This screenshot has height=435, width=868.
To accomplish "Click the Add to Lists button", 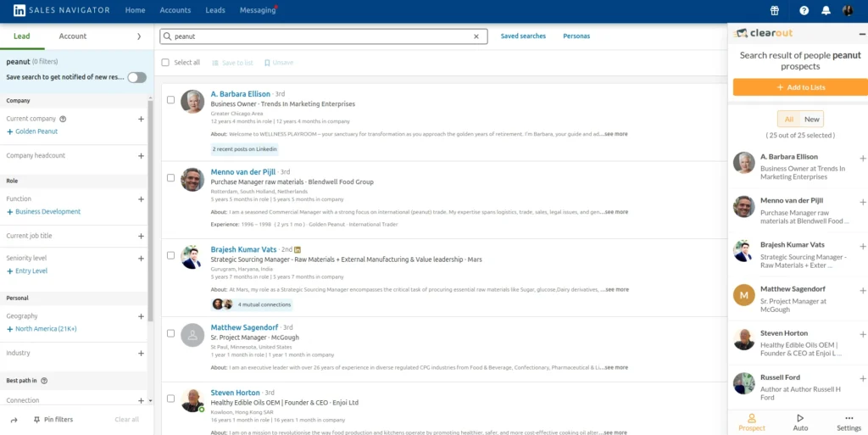I will (x=800, y=87).
